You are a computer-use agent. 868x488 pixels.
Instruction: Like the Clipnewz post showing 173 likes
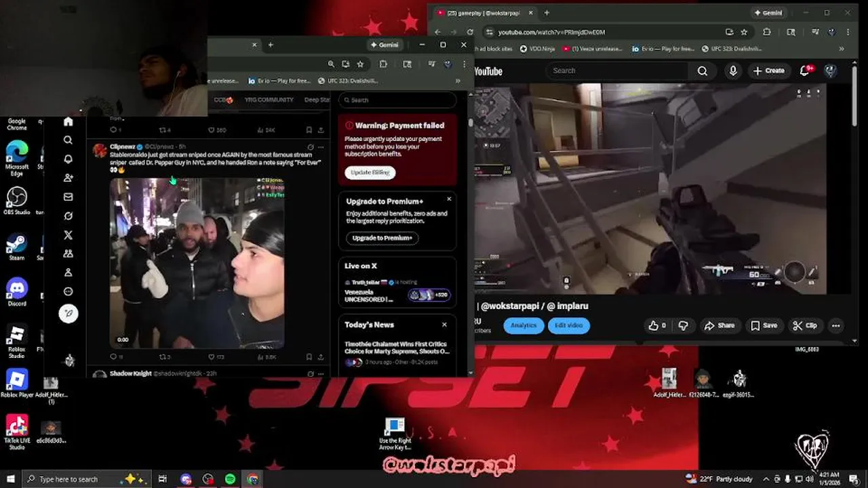(x=216, y=357)
